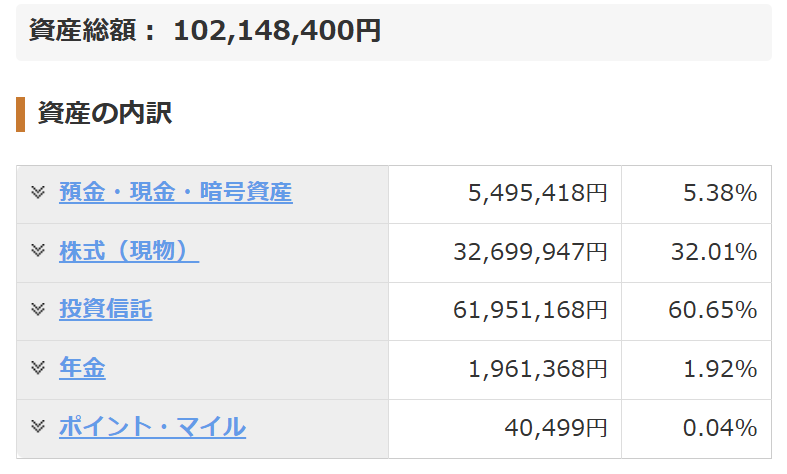This screenshot has width=787, height=474.
Task: Click the 60.65% percentage cell
Action: (x=697, y=311)
